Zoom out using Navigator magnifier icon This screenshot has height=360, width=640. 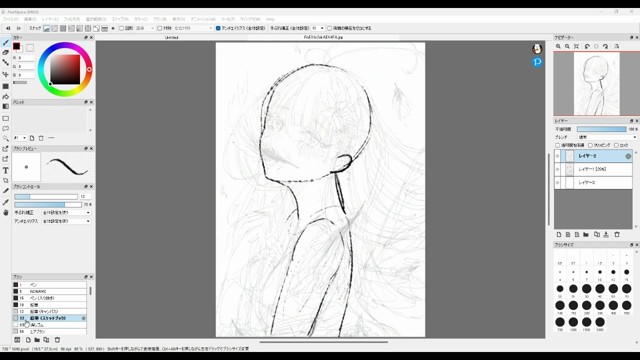[x=567, y=47]
